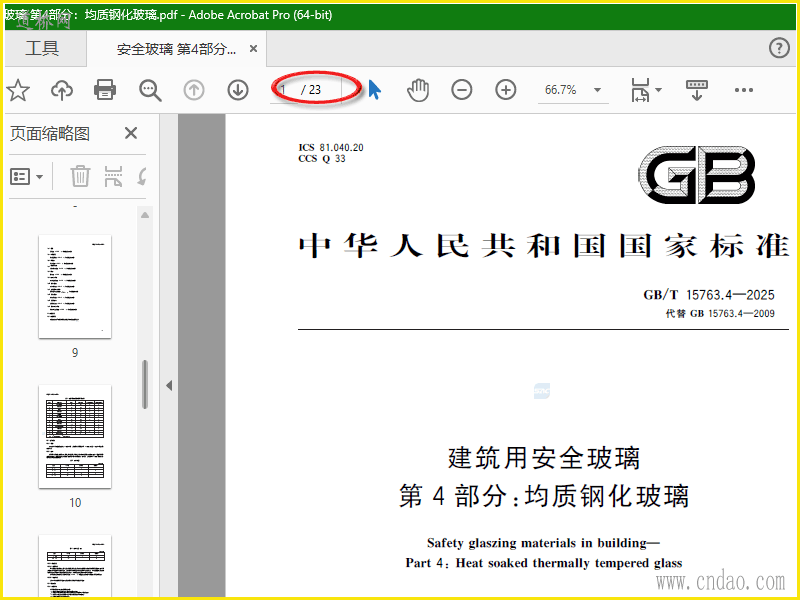This screenshot has height=600, width=800.
Task: Open the more tools ellipsis menu
Action: 744,90
